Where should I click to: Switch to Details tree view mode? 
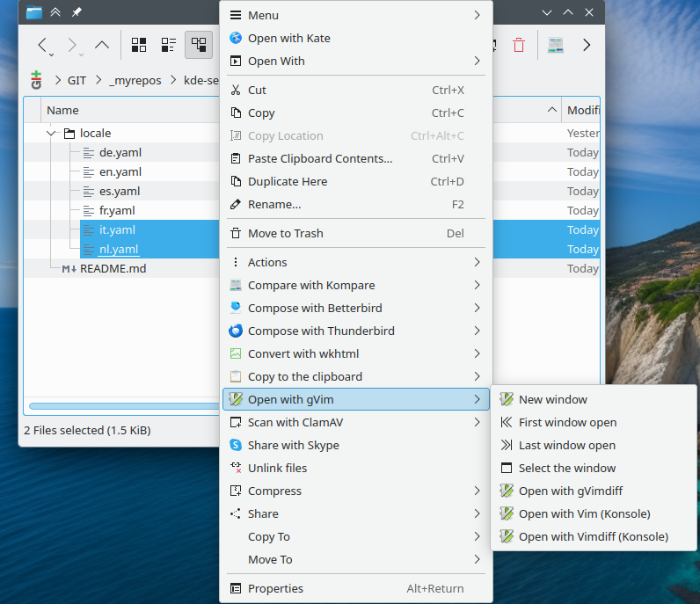(x=199, y=45)
